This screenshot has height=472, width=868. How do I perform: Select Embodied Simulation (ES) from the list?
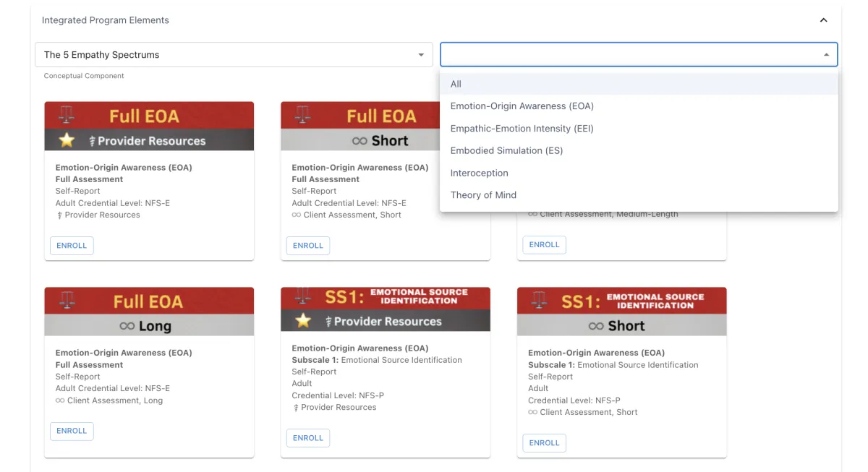507,150
